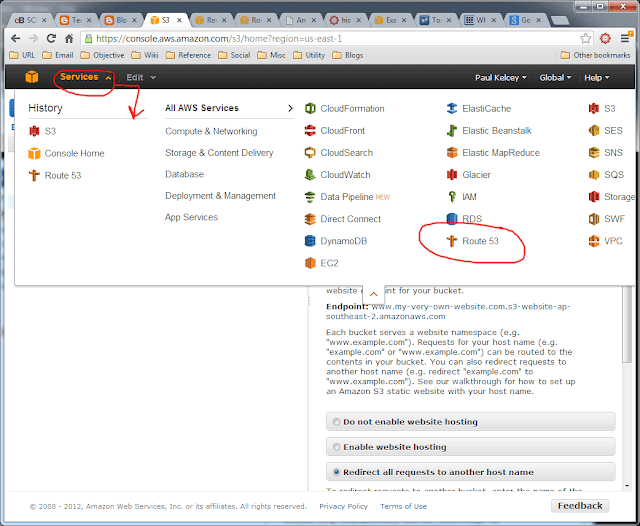Image resolution: width=640 pixels, height=526 pixels.
Task: Open Direct Connect service icon
Action: coord(310,219)
